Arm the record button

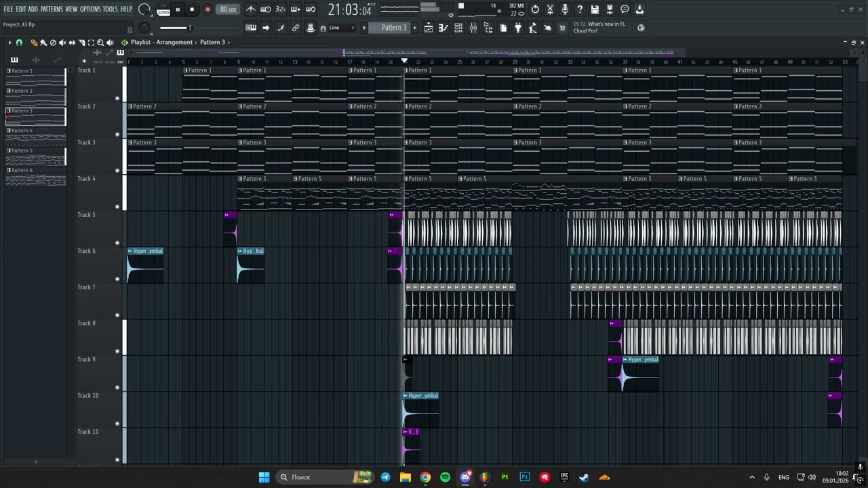point(208,9)
